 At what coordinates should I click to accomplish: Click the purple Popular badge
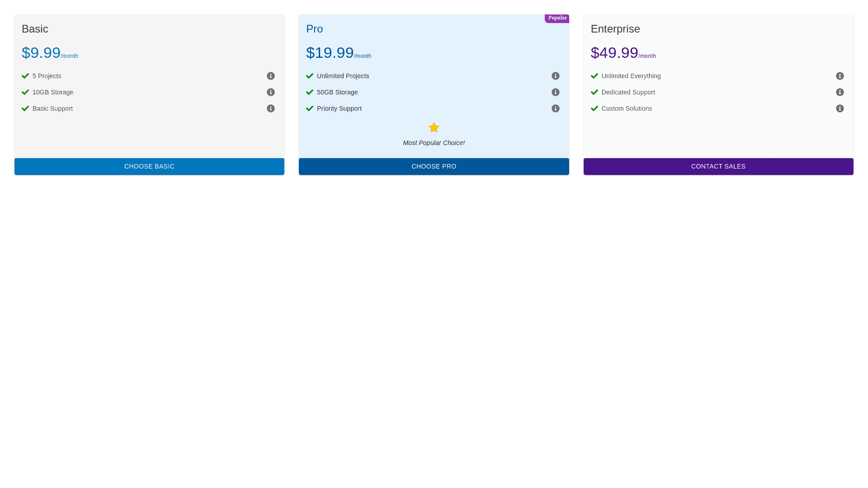coord(557,18)
